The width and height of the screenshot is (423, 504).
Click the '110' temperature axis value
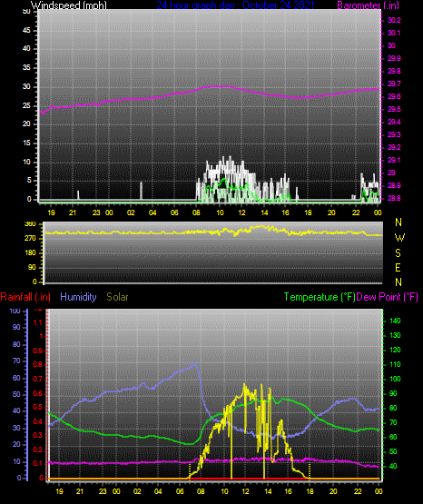395,364
